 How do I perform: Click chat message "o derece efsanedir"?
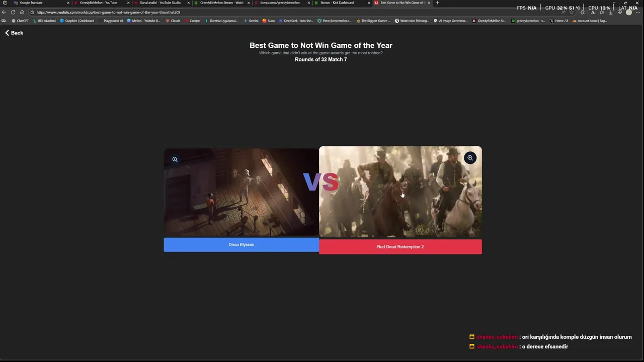click(x=545, y=347)
